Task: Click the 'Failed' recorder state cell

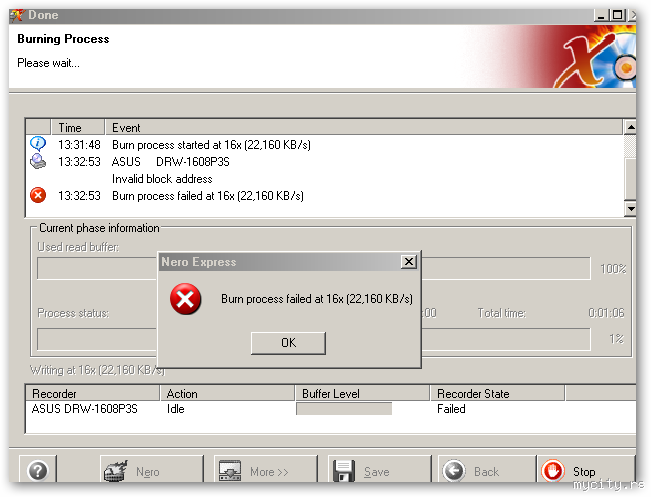Action: (x=451, y=409)
